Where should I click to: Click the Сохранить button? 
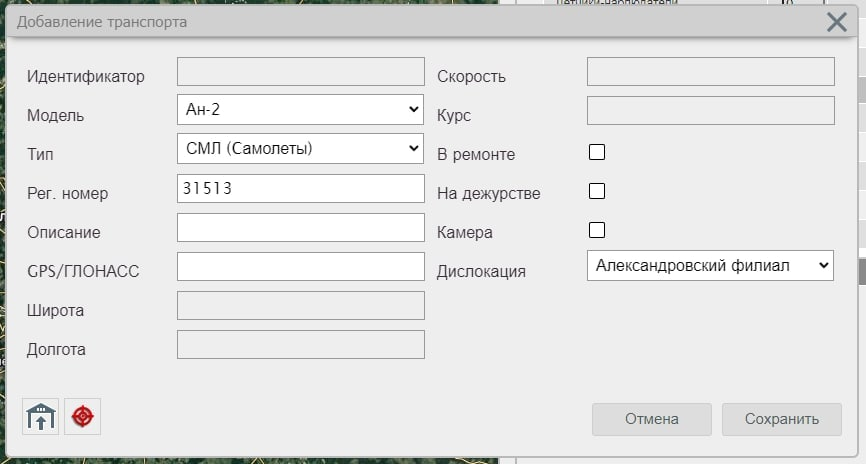click(x=781, y=419)
